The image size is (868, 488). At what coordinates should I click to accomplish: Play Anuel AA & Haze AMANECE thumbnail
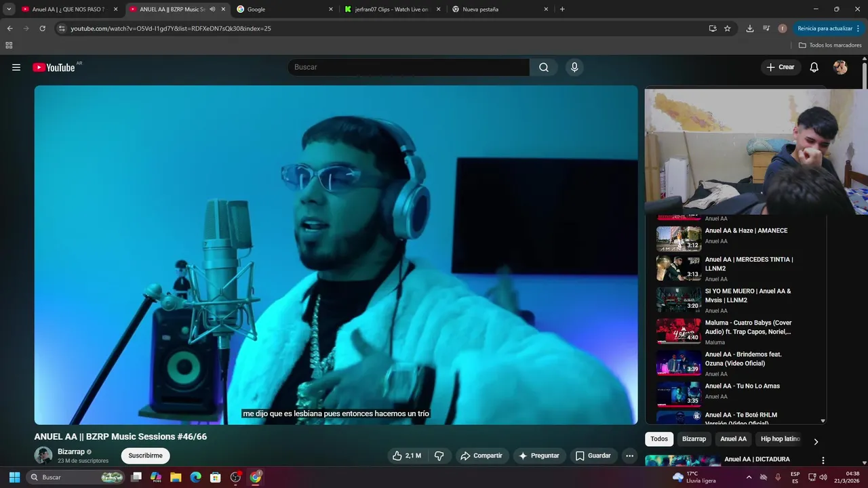[679, 238]
